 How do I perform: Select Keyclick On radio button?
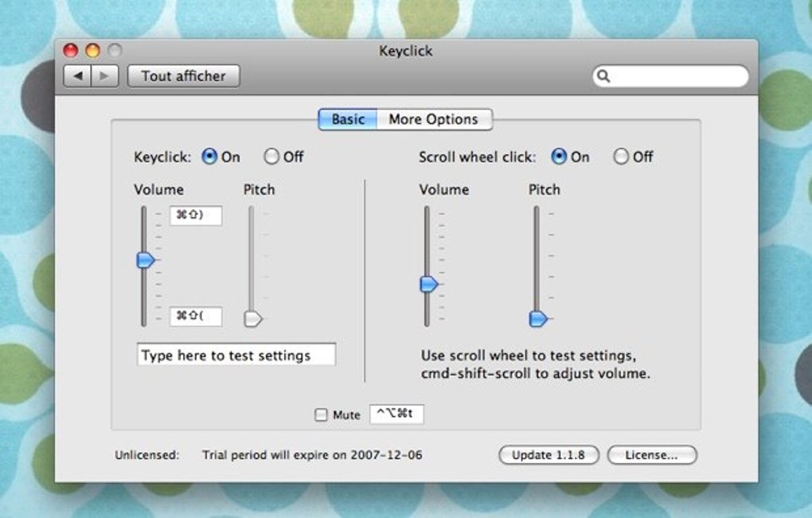(209, 156)
